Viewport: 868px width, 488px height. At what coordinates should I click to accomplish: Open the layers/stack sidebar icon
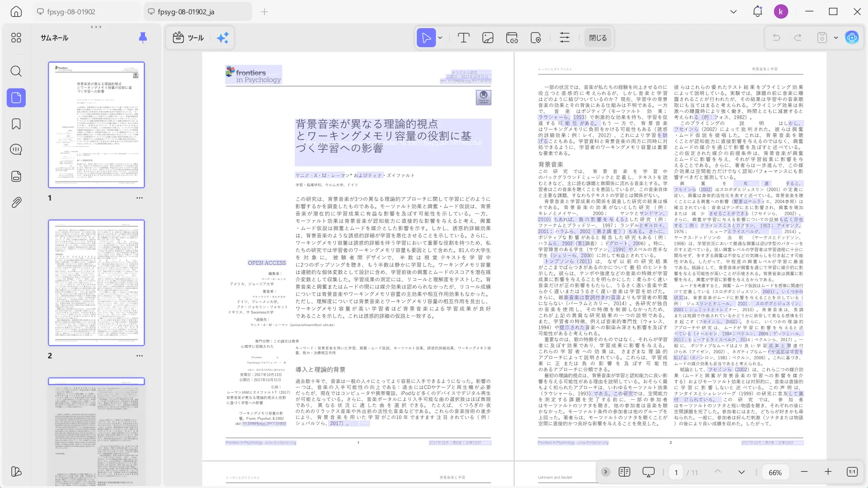(16, 176)
